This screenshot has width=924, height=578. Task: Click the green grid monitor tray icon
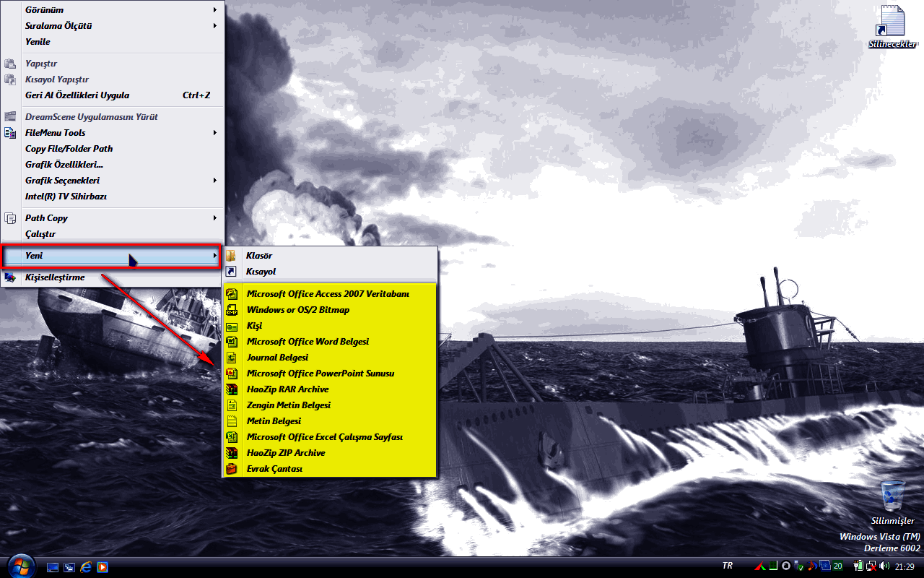point(773,566)
